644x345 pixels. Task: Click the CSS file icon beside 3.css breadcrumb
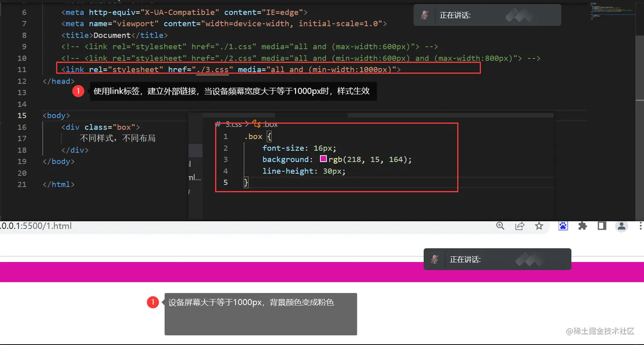(218, 124)
